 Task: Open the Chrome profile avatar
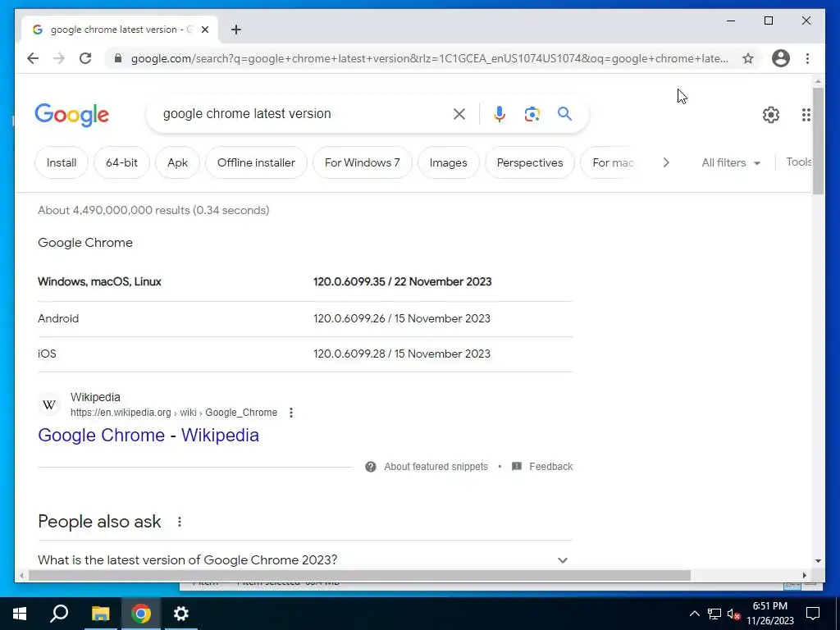[x=781, y=58]
